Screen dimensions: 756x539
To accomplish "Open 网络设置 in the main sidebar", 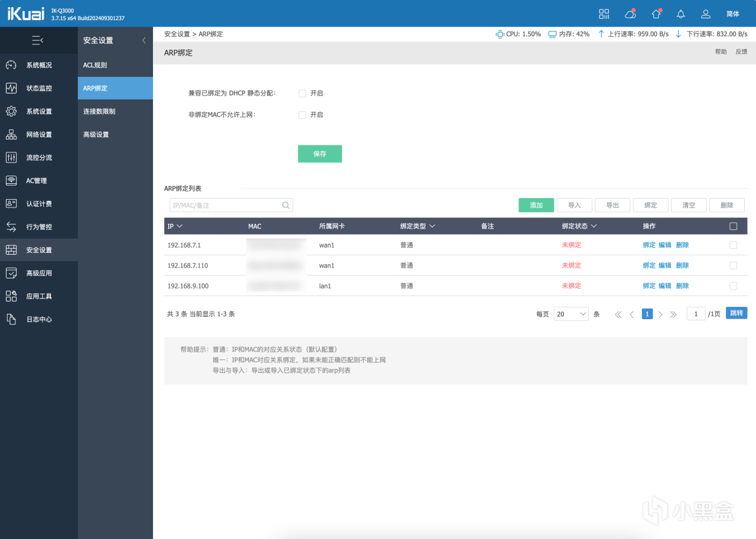I will (39, 134).
